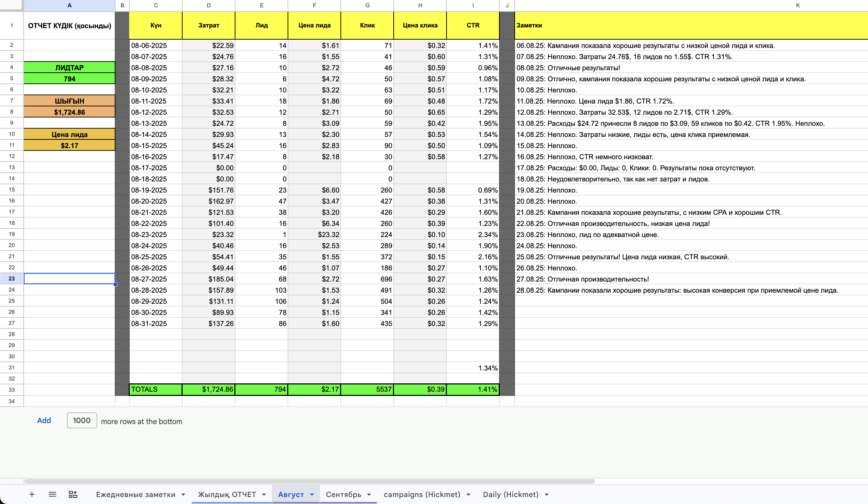Select leads cell 106
868x504 pixels.
coord(262,301)
